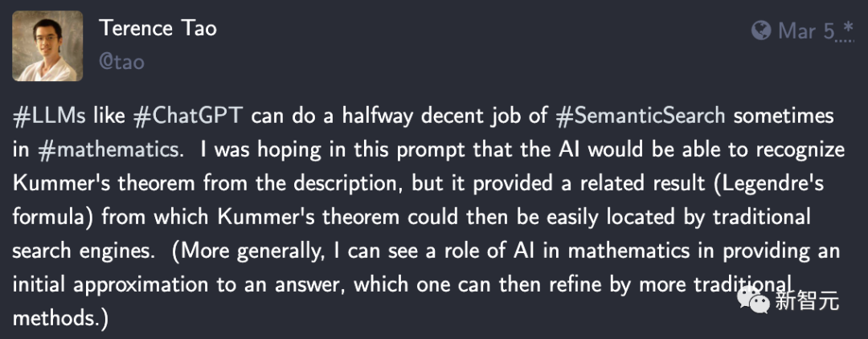This screenshot has width=868, height=339.
Task: Click the display name "Terence Tao"
Action: (x=158, y=29)
